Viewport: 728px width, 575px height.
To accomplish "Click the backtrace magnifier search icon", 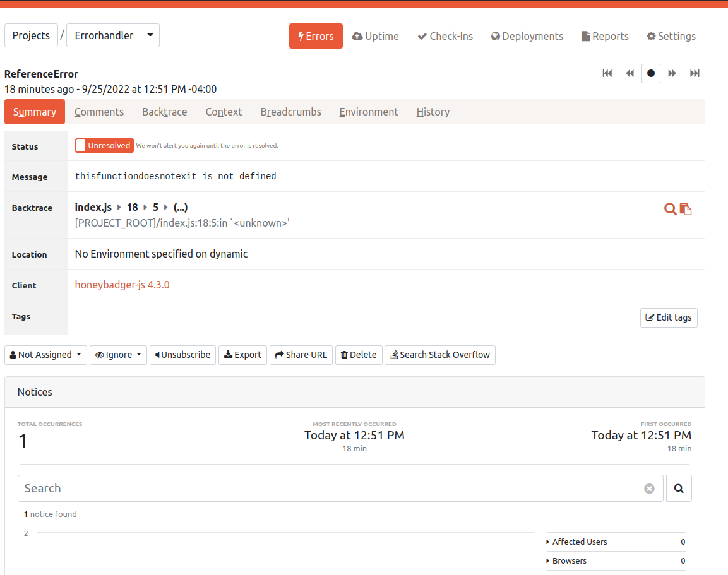I will pos(670,209).
